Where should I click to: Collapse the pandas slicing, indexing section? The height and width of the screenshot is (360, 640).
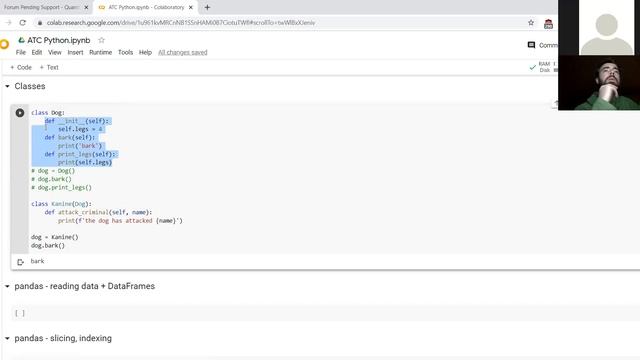coord(7,338)
